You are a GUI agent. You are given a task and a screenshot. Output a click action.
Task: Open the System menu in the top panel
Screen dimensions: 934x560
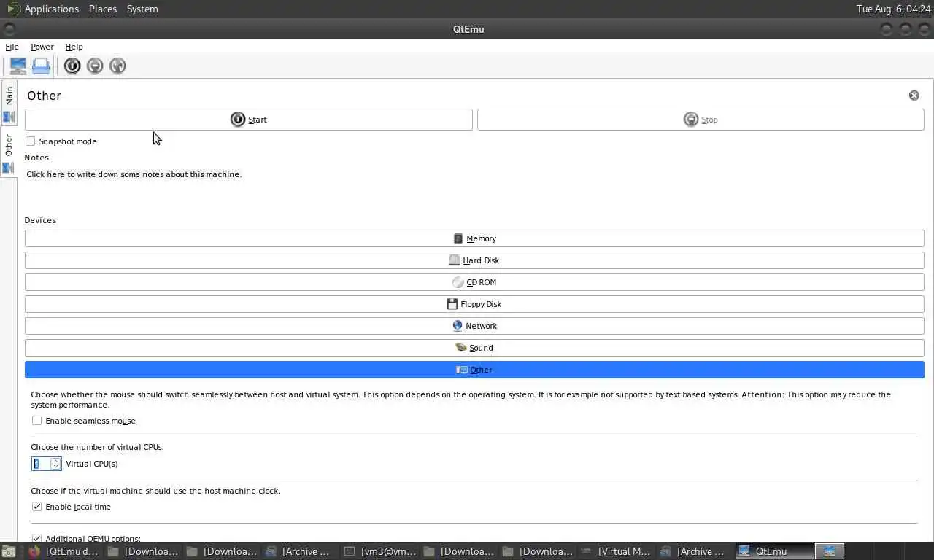pos(142,9)
